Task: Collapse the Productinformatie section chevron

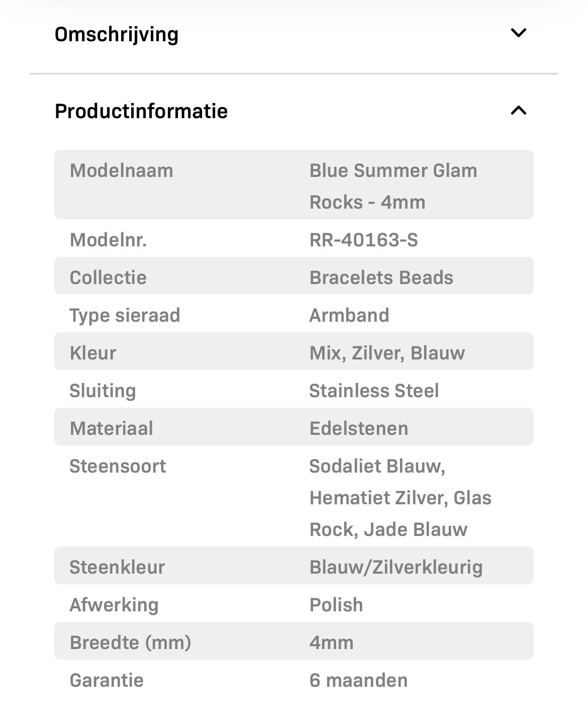Action: point(518,111)
